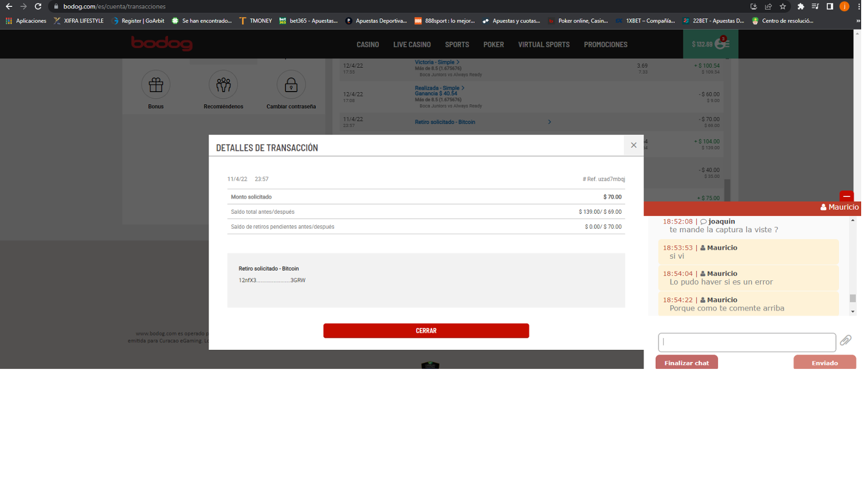The width and height of the screenshot is (868, 490).
Task: Open the account balance profile icon
Action: pos(721,44)
